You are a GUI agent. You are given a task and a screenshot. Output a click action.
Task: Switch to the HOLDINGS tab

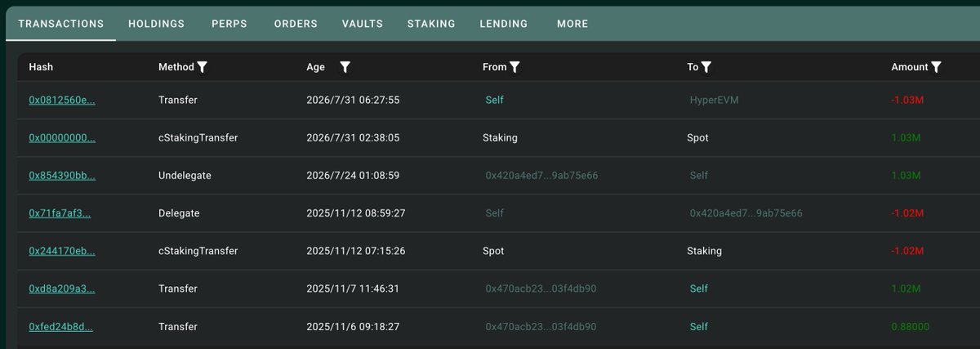point(157,24)
